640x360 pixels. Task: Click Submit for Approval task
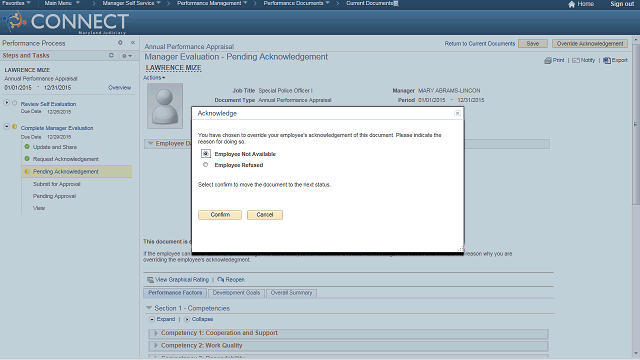point(56,184)
